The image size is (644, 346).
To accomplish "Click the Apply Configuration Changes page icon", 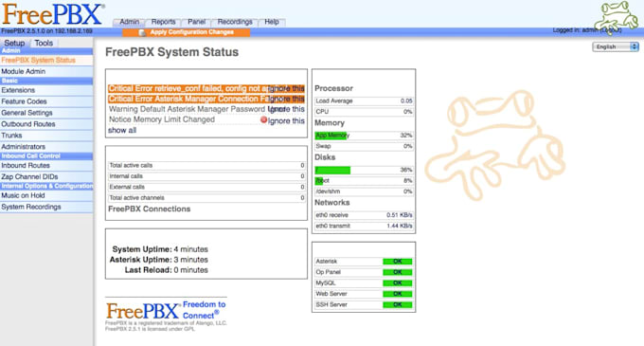I will pyautogui.click(x=142, y=32).
